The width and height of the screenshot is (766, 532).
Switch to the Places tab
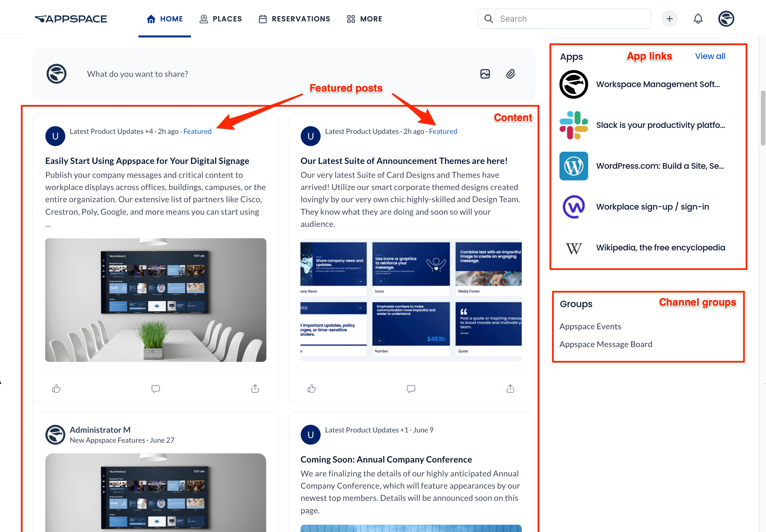click(221, 19)
